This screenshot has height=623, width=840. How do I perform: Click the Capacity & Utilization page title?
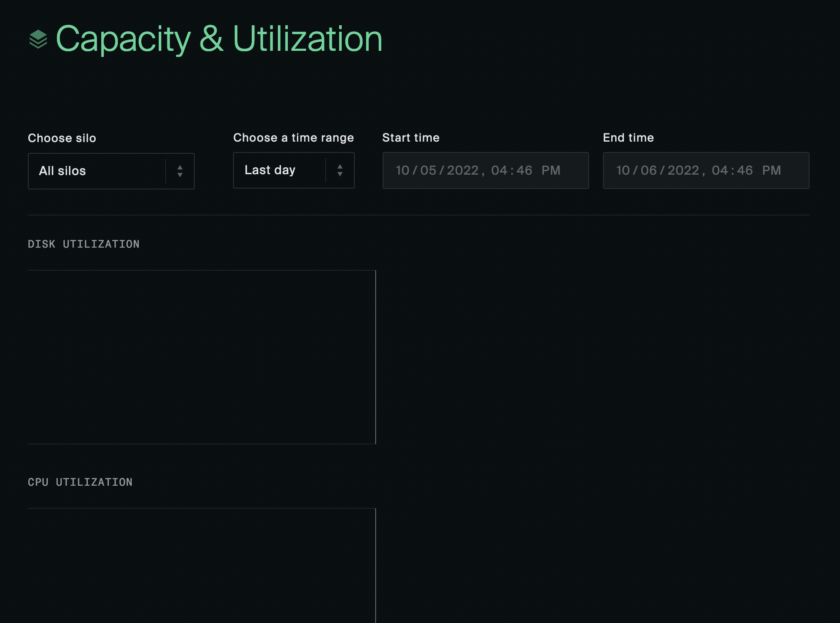(219, 39)
